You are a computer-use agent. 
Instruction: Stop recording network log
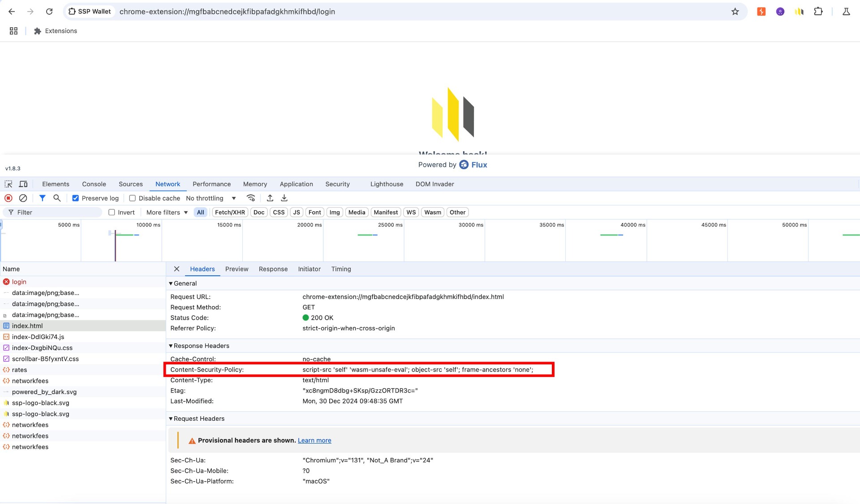(8, 198)
